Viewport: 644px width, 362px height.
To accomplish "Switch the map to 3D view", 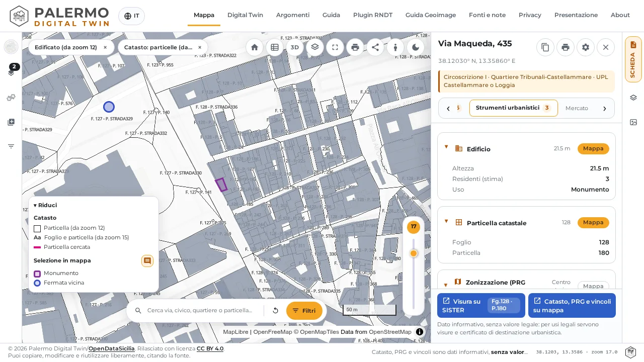I will (x=295, y=47).
